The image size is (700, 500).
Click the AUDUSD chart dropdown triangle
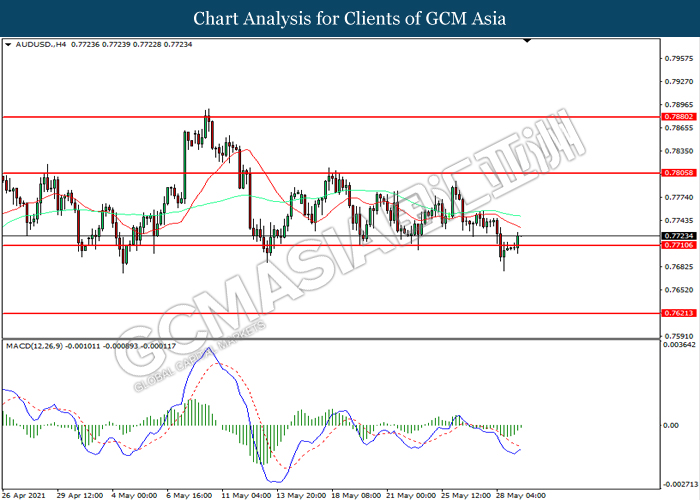click(x=8, y=45)
